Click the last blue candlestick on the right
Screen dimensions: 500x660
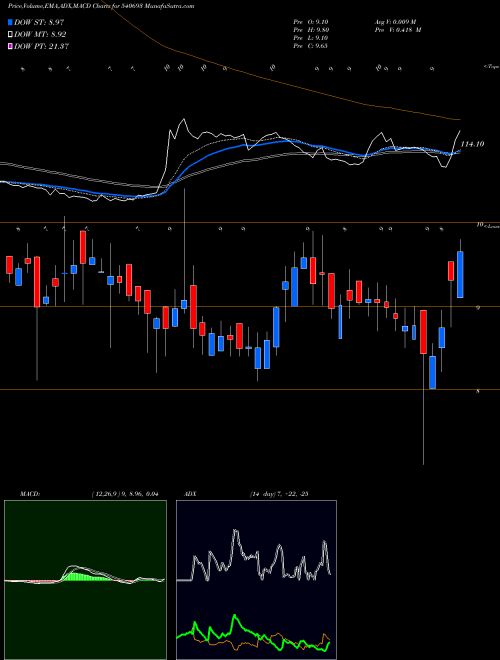pyautogui.click(x=460, y=274)
